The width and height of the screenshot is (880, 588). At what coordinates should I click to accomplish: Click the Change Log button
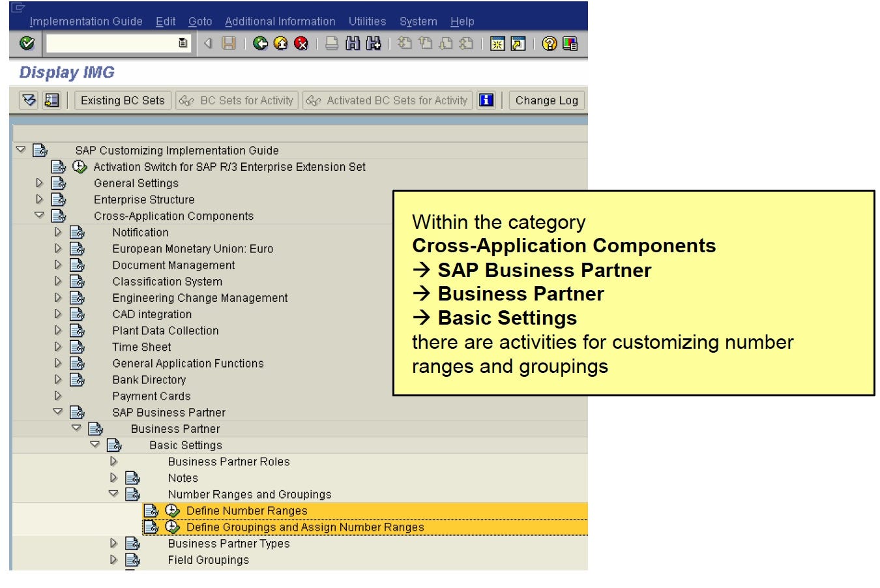coord(546,100)
